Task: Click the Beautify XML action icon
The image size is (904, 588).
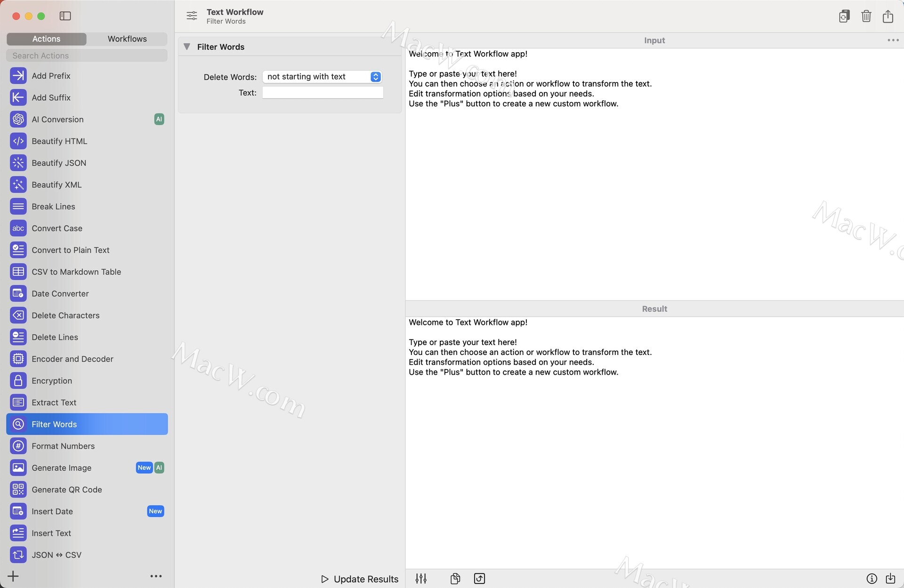Action: click(x=18, y=185)
